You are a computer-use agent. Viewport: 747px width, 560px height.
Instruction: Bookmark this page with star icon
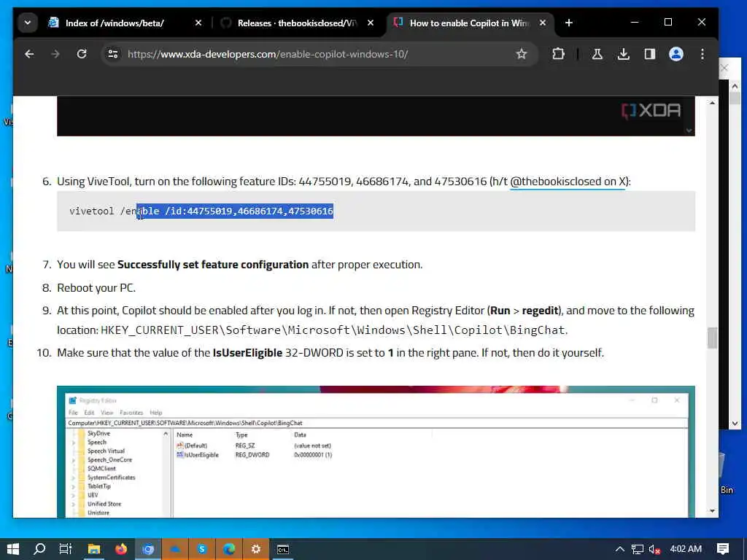click(522, 54)
